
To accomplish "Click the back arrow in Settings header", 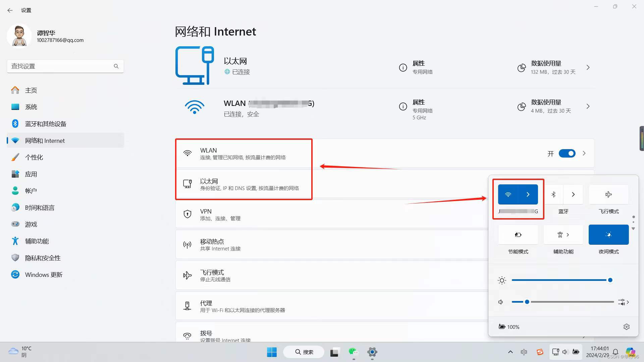I will [x=10, y=10].
